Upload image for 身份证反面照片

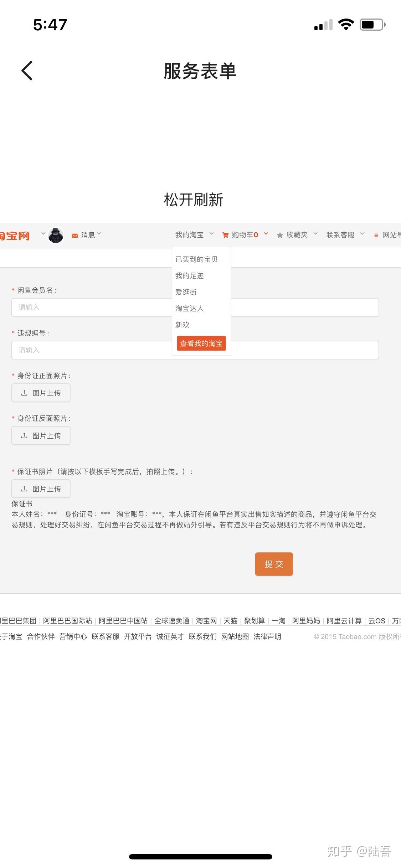tap(41, 435)
